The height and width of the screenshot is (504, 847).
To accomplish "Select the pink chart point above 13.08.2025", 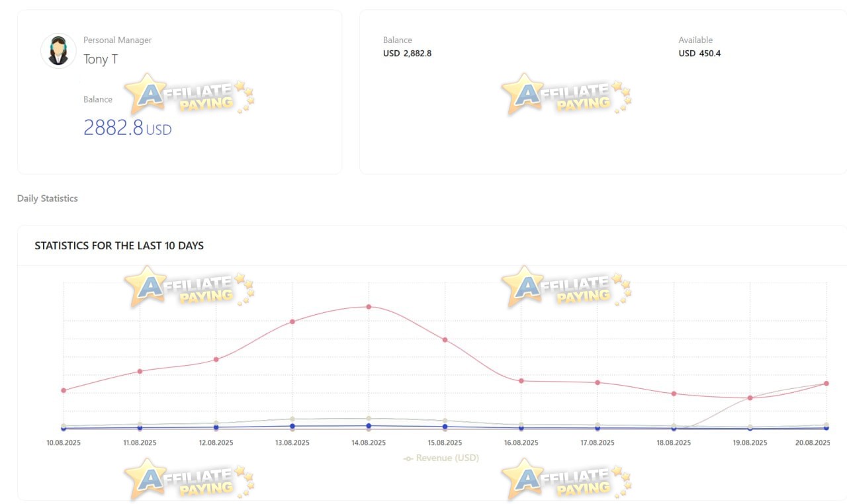I will coord(292,321).
